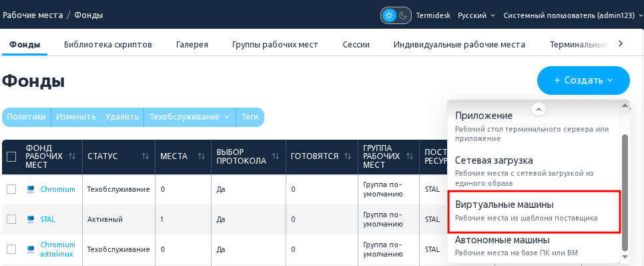644x266 pixels.
Task: Sort by ГРУППА РАБОЧИХ МЕСТ column arrows
Action: [x=410, y=156]
